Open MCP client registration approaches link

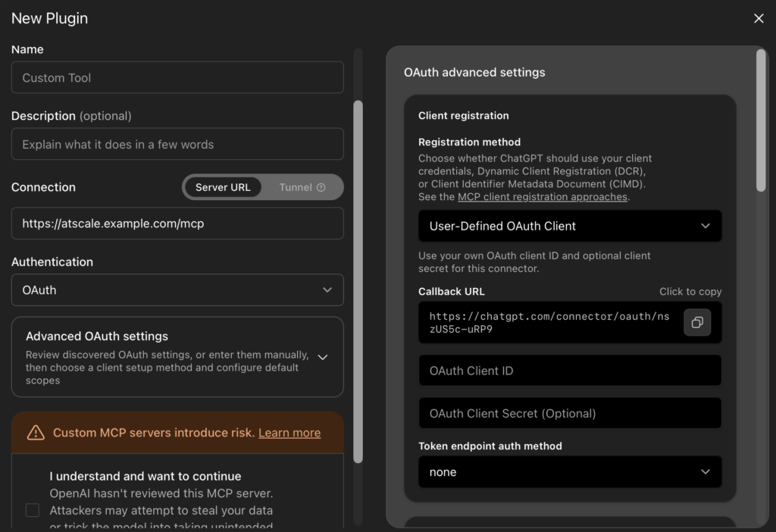click(543, 197)
